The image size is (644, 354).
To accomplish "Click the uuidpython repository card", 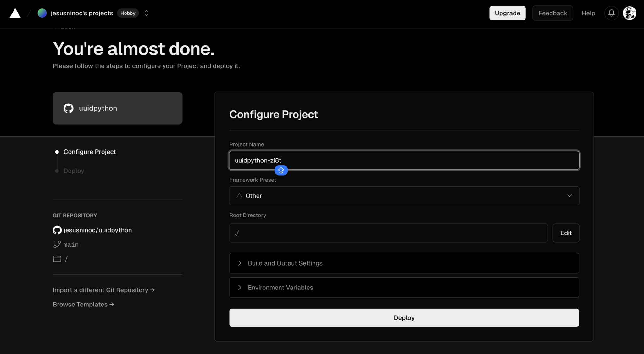I will coord(118,108).
